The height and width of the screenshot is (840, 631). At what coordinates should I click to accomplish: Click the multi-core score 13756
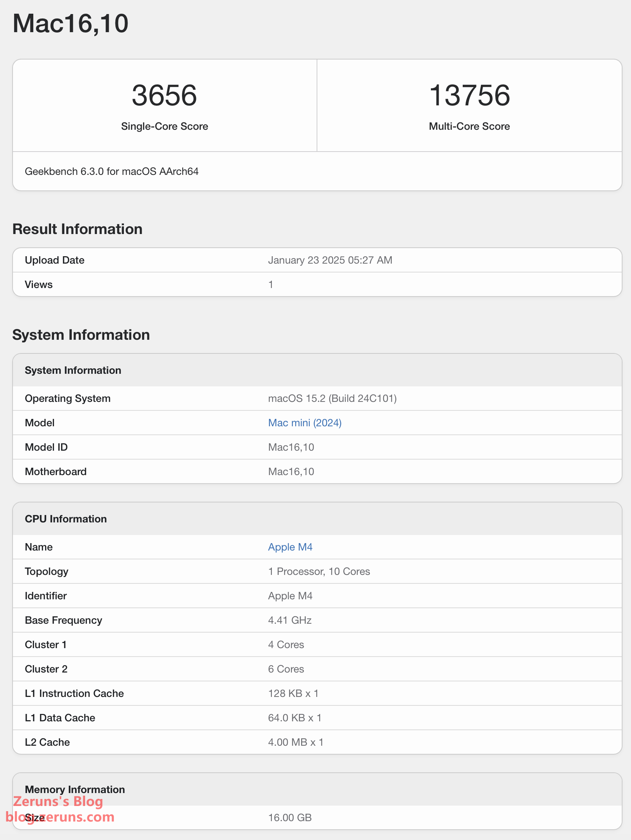(x=469, y=95)
